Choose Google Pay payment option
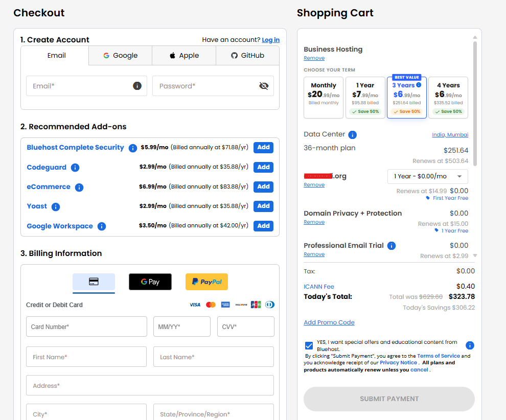This screenshot has height=420, width=506. (150, 282)
